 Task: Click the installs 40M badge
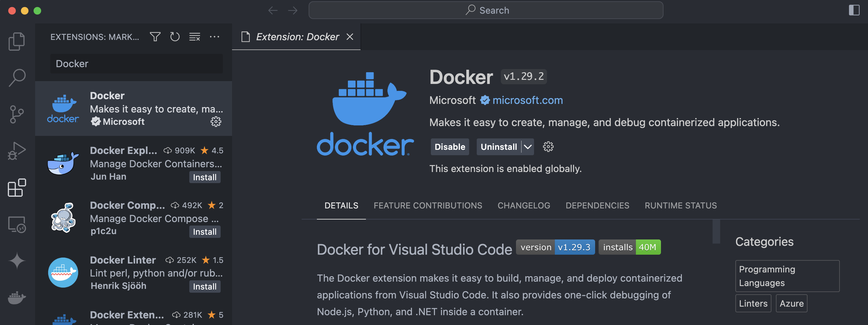coord(629,247)
